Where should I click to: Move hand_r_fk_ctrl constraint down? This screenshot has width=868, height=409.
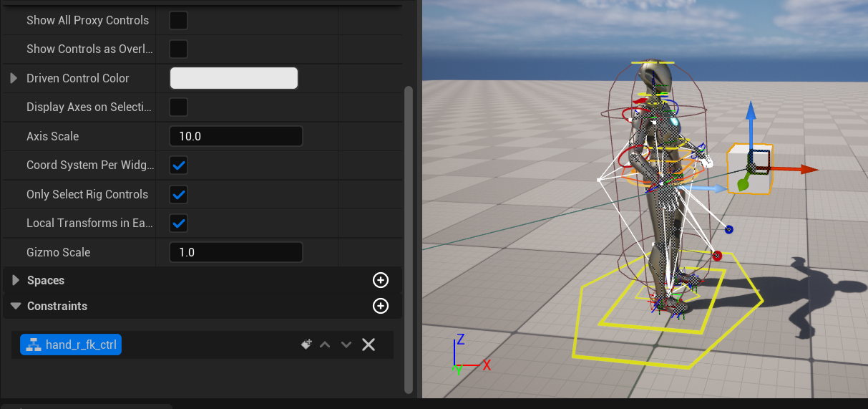pos(346,345)
